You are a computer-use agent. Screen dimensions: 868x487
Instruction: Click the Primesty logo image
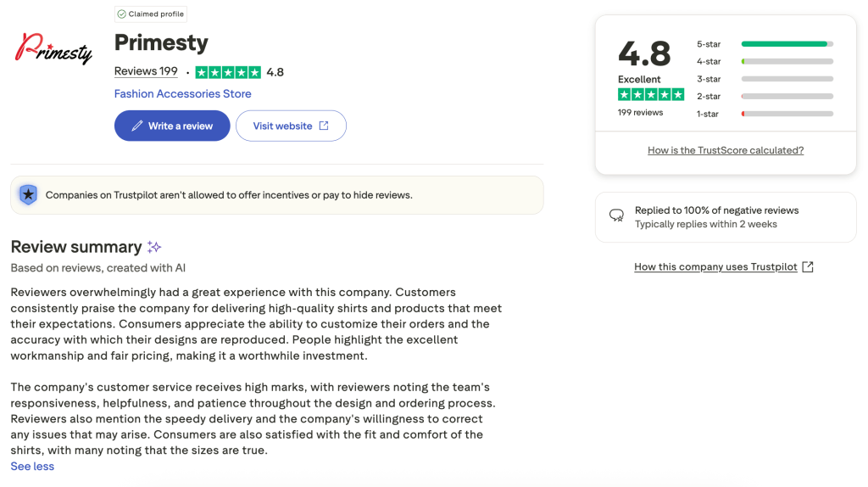coord(53,49)
